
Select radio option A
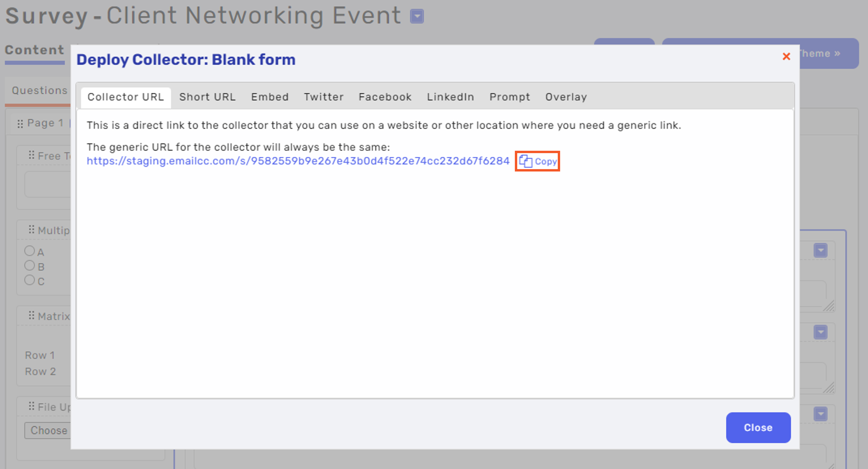point(30,251)
